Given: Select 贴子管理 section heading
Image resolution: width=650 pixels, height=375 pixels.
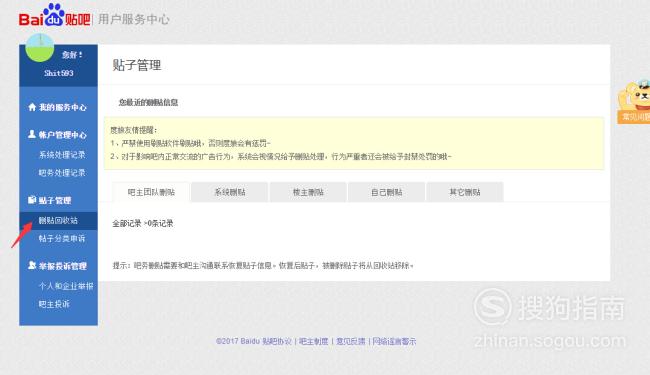Looking at the screenshot, I should (x=55, y=201).
